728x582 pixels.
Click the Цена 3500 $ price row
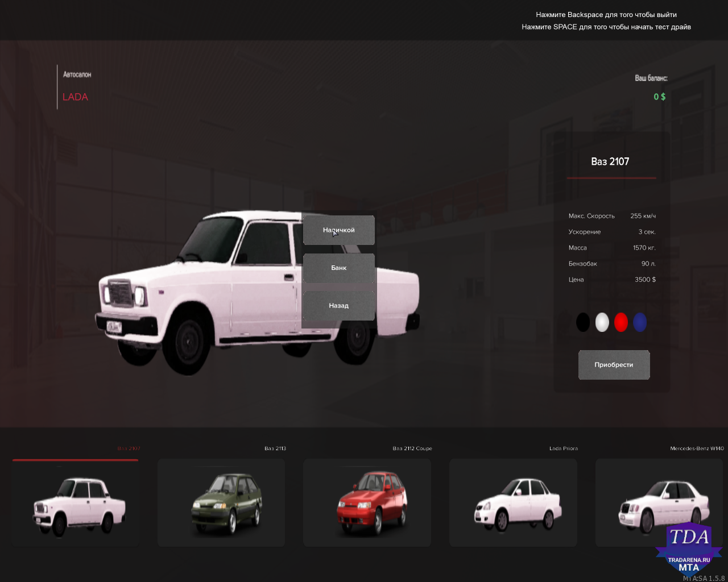tap(612, 280)
